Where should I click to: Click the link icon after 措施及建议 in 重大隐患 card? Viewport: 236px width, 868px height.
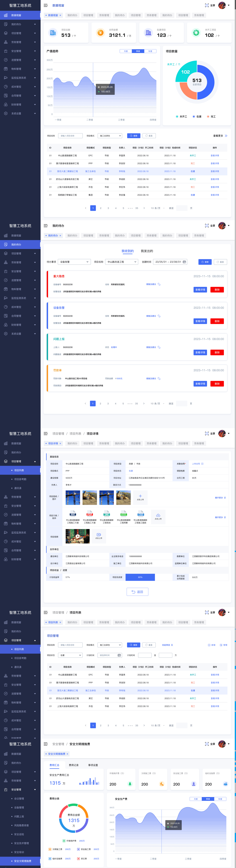(159, 284)
